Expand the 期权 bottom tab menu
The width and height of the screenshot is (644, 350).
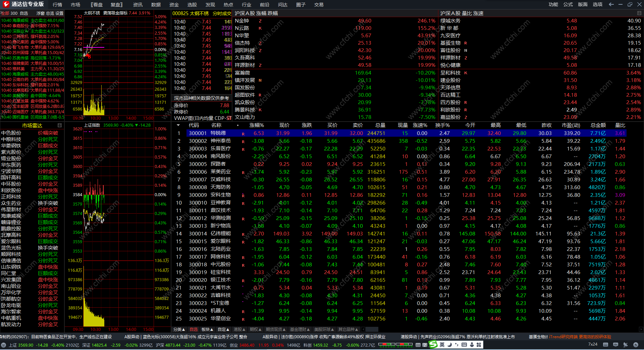(256, 330)
